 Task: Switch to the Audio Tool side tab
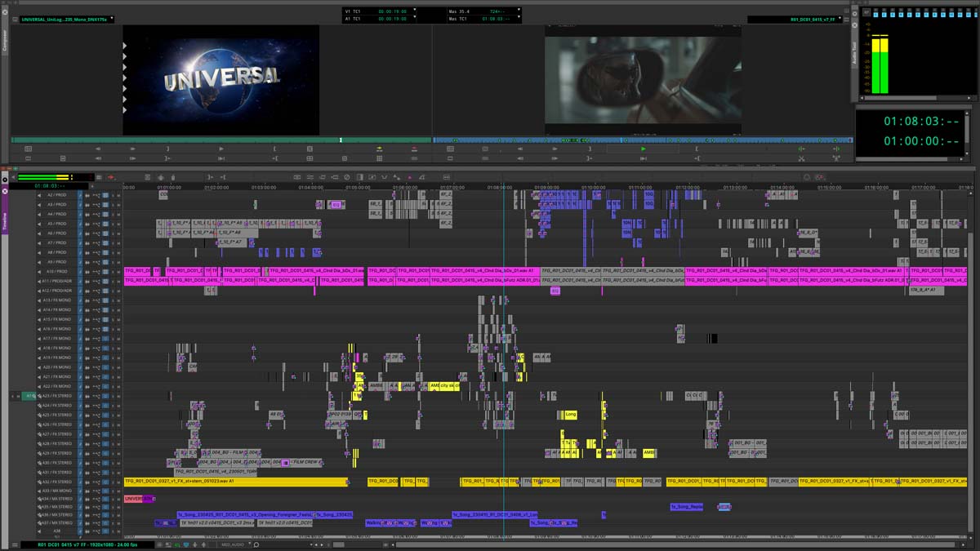[854, 53]
